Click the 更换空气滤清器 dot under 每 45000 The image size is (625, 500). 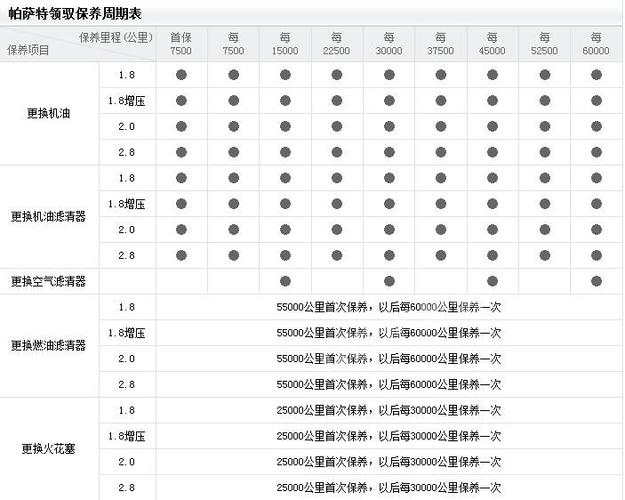point(492,281)
